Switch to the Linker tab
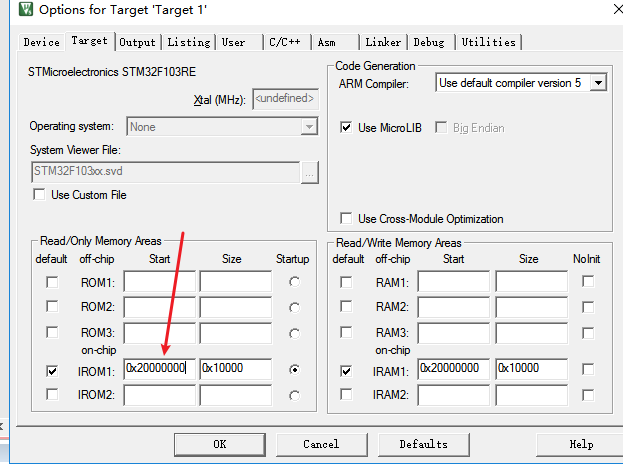Image resolution: width=623 pixels, height=464 pixels. pyautogui.click(x=383, y=42)
